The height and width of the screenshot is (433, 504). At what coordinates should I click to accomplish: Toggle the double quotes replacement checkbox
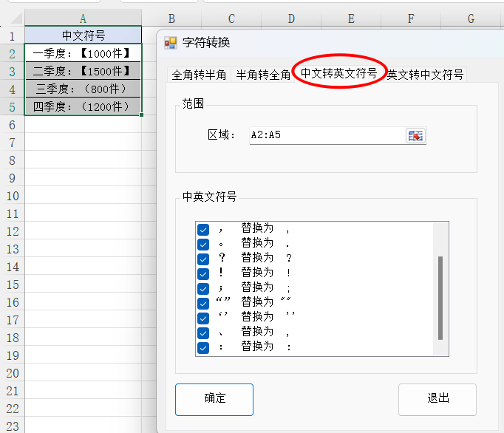pos(203,304)
